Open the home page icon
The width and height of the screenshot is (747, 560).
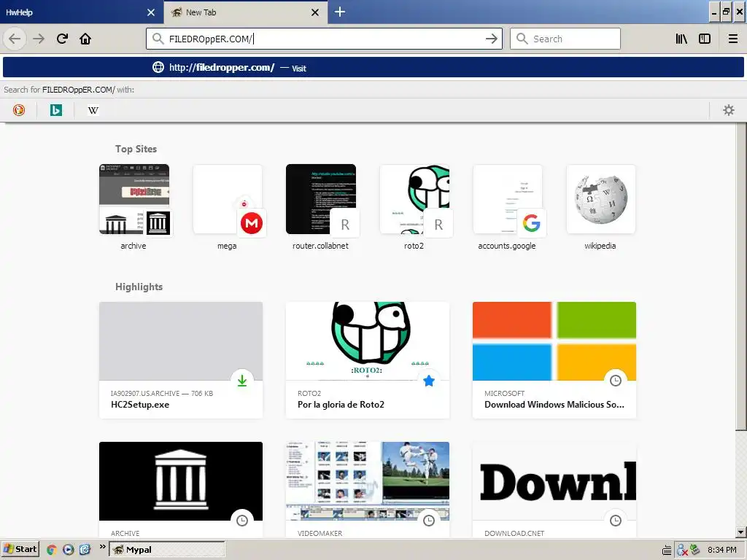point(85,39)
